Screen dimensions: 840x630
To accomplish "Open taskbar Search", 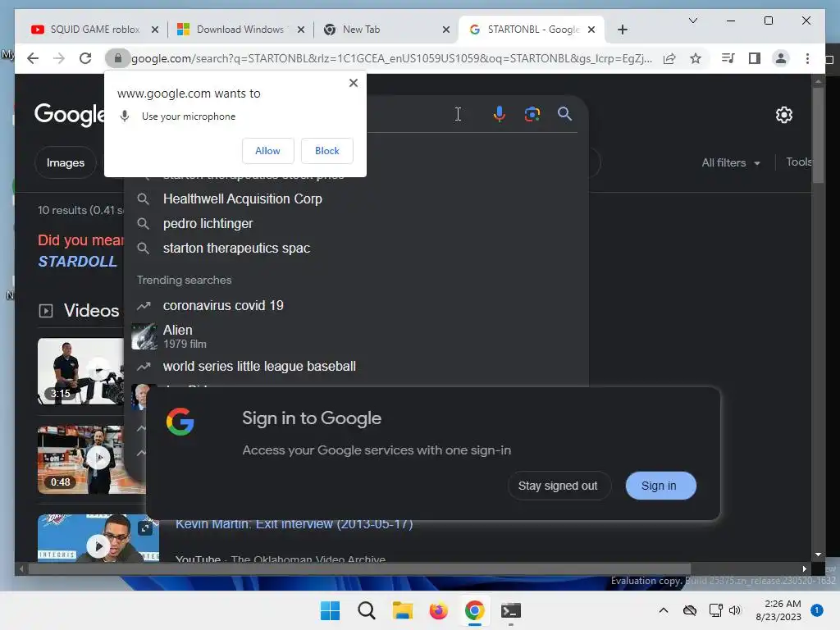I will (367, 610).
